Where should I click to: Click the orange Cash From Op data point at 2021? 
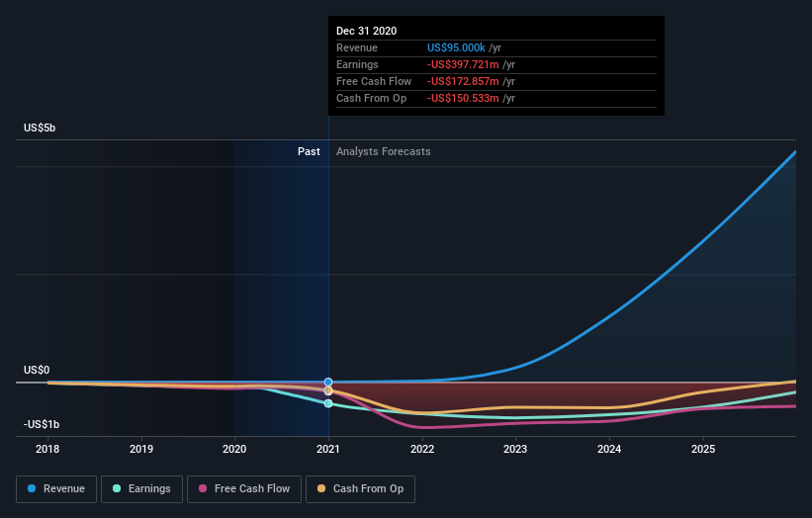coord(328,390)
